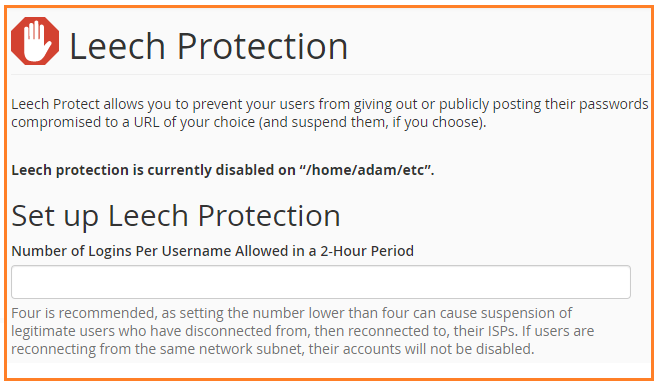Select the word "passwords" in the introduction
This screenshot has height=387, width=658.
[614, 104]
